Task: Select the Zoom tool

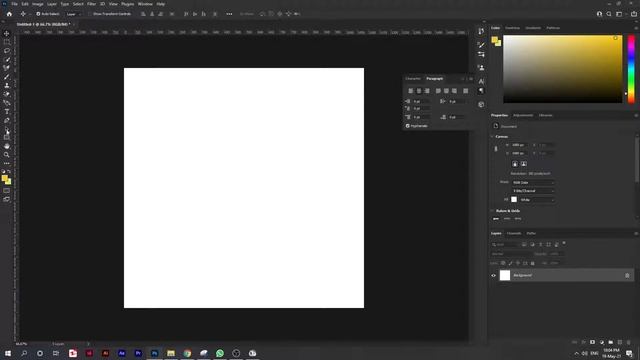Action: click(7, 155)
